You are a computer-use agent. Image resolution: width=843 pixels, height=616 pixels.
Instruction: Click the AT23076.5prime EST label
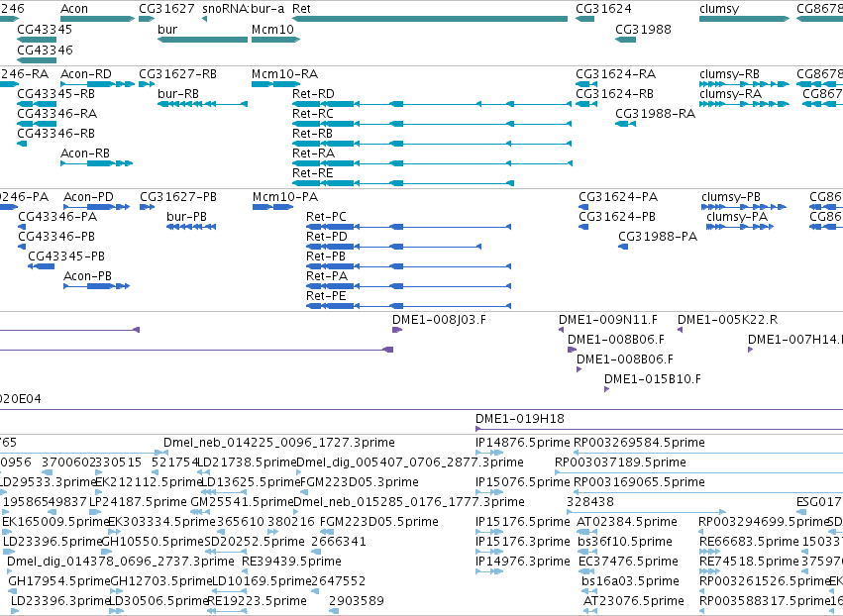click(634, 601)
